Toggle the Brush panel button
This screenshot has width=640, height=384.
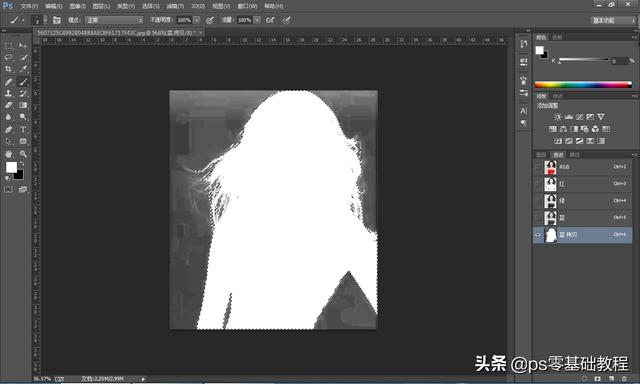57,20
